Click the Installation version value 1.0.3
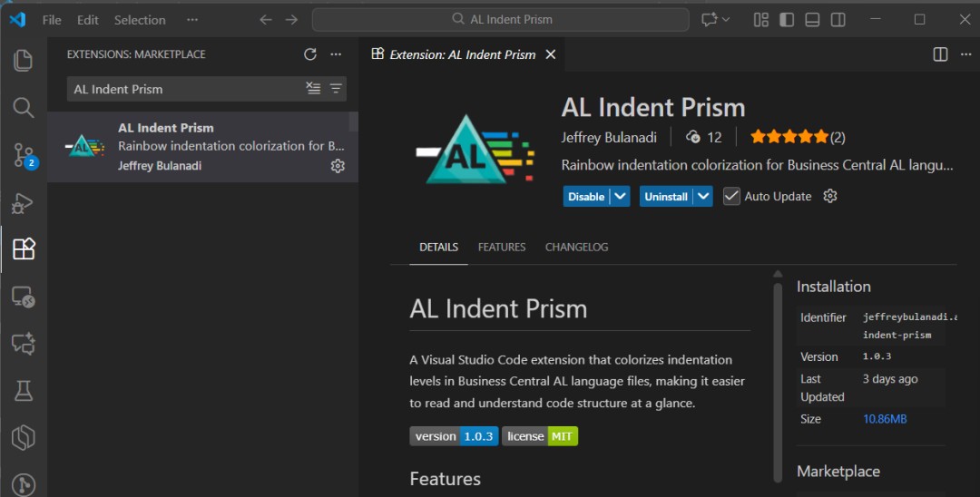Image resolution: width=980 pixels, height=497 pixels. pyautogui.click(x=877, y=356)
